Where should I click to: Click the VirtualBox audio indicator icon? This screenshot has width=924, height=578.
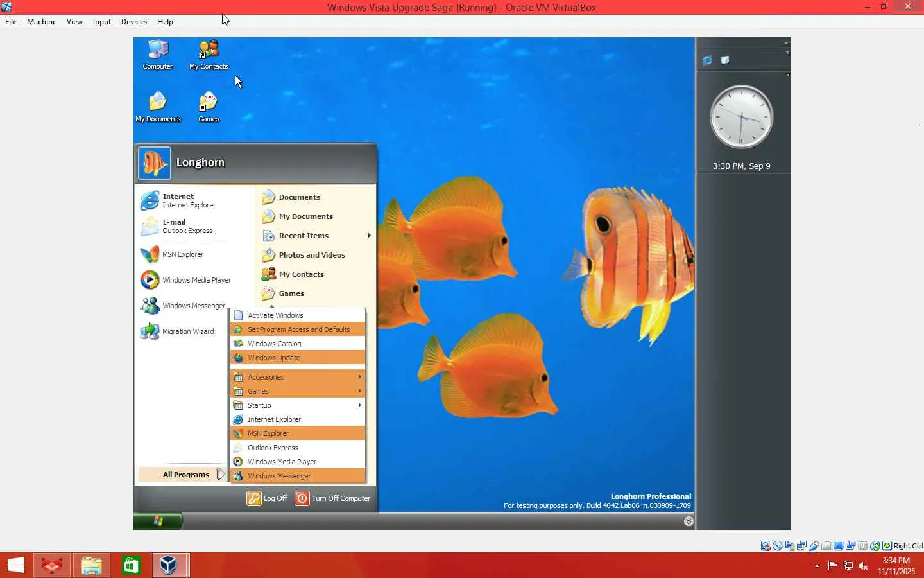(x=790, y=546)
